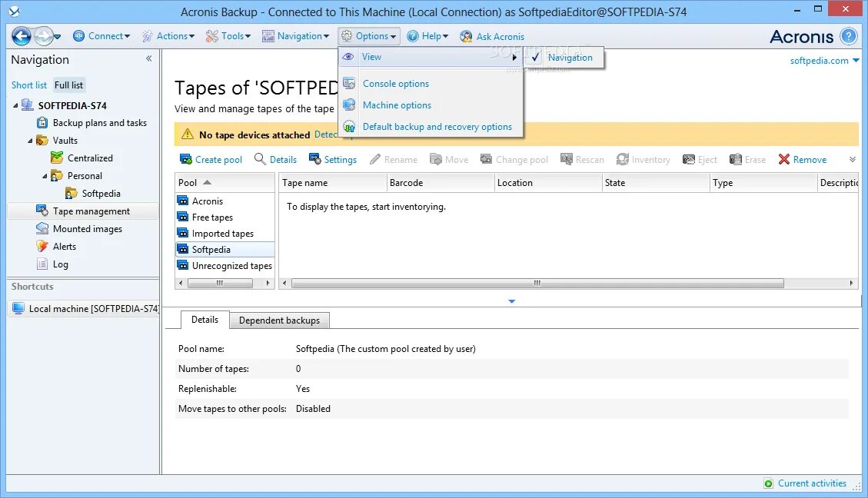
Task: Click the Forward navigation arrow button
Action: coord(42,37)
